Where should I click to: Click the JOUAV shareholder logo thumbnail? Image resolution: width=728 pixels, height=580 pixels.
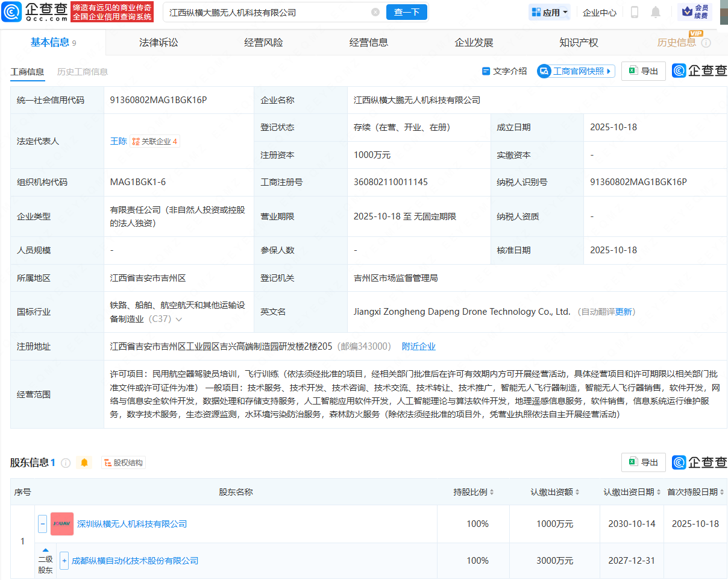[x=62, y=524]
